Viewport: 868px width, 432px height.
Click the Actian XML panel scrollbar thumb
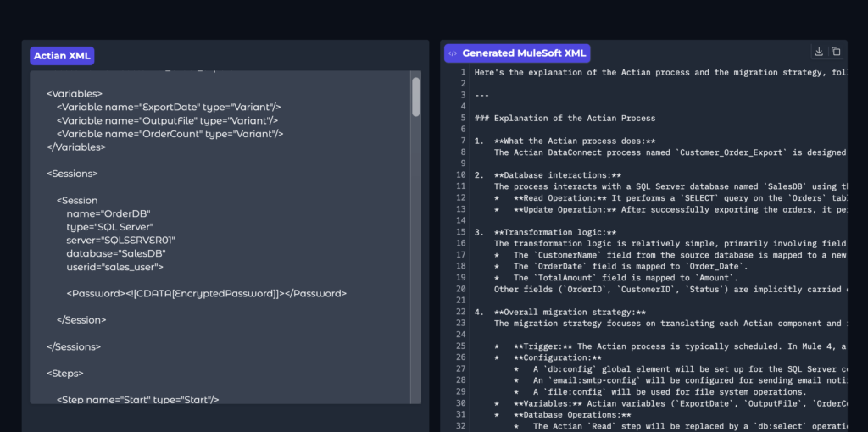pos(415,97)
